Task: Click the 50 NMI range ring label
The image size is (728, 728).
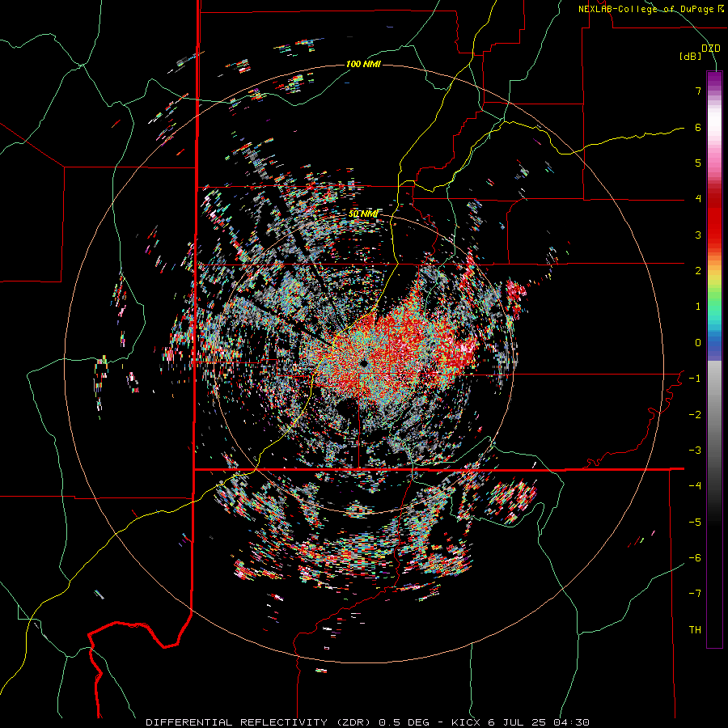Action: [x=363, y=214]
